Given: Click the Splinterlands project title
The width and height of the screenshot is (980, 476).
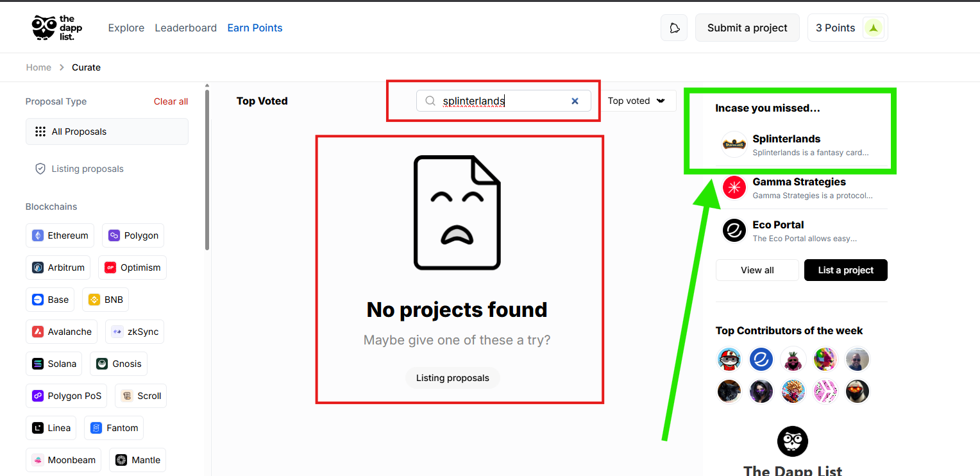Looking at the screenshot, I should (786, 139).
